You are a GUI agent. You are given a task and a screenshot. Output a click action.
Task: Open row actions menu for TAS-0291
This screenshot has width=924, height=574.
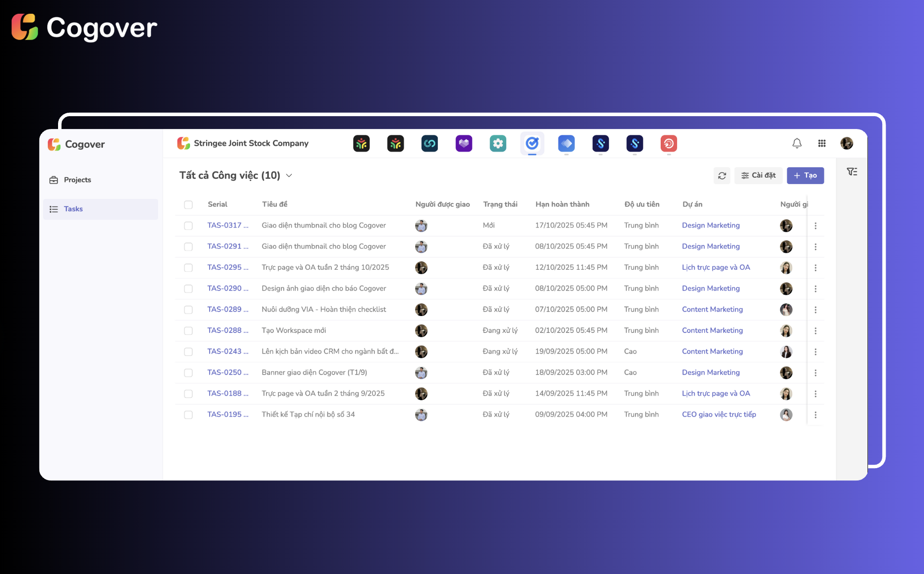pos(815,247)
